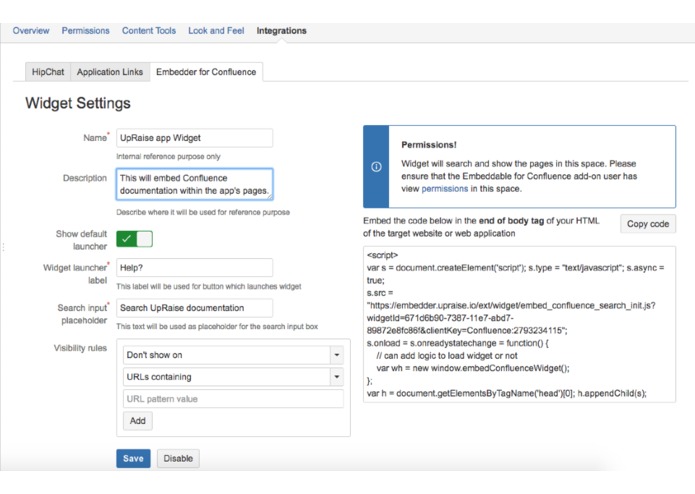Viewport: 695px width, 494px height.
Task: Open the Permissions tab
Action: coord(86,31)
